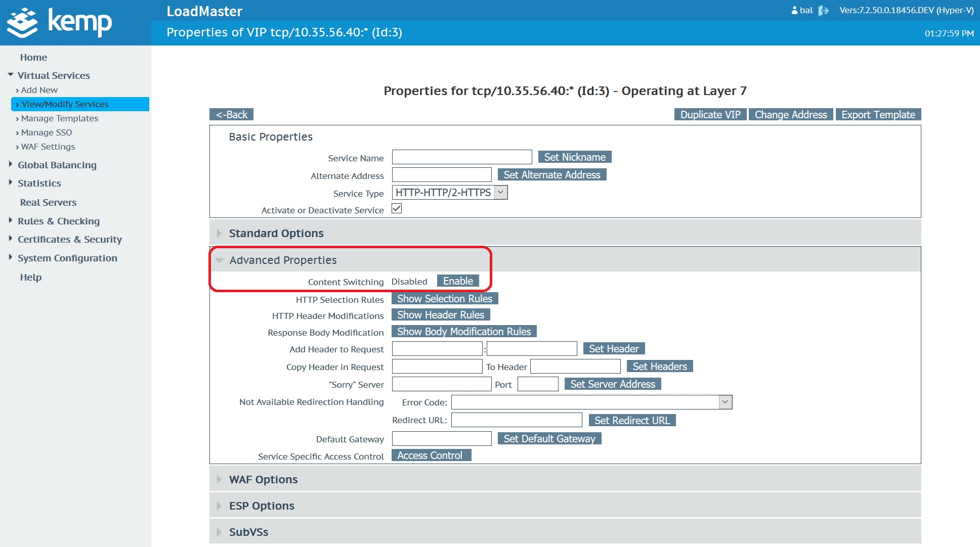The image size is (980, 547).
Task: Toggle Activate or Deactivate Service checkbox
Action: [397, 209]
